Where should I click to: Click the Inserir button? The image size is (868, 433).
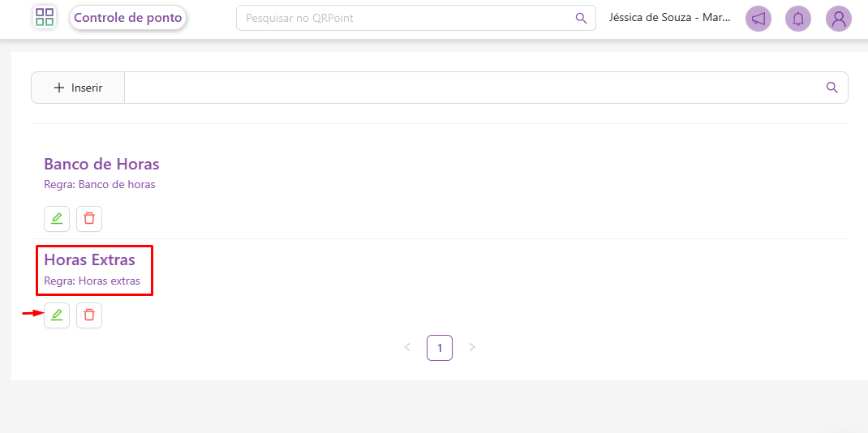pos(78,88)
